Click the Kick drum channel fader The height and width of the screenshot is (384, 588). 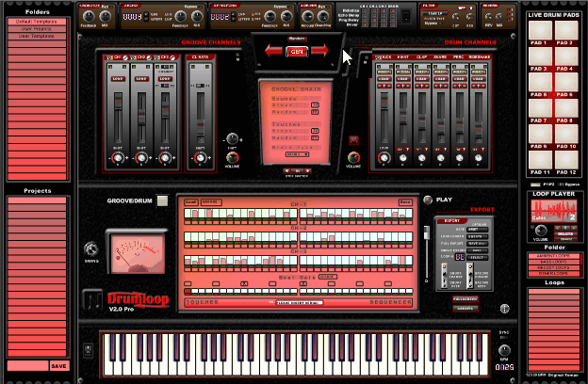tap(384, 101)
